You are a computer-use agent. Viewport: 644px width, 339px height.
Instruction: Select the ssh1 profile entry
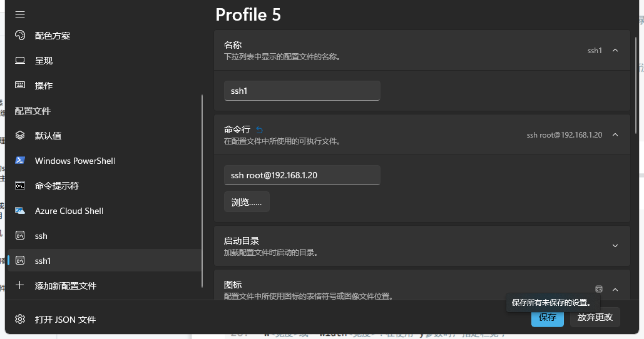[x=105, y=261]
